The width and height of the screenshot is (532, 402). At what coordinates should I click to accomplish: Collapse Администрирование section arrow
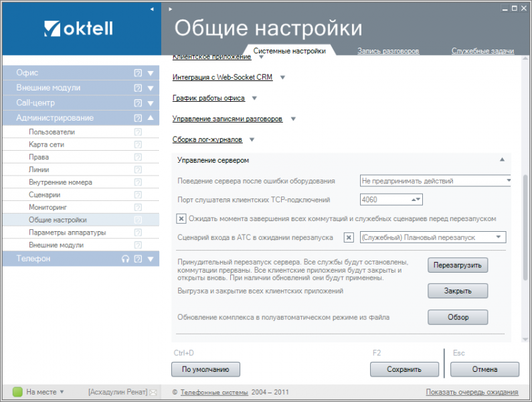(x=151, y=117)
